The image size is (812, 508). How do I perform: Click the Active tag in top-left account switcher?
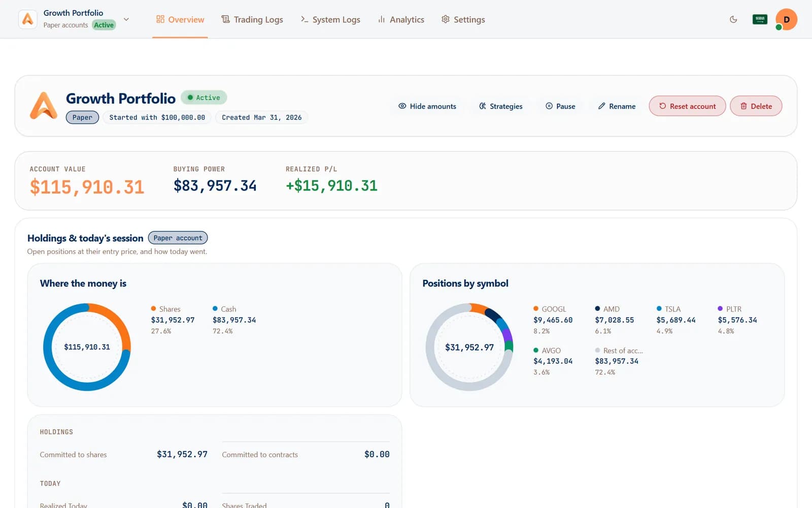point(104,25)
